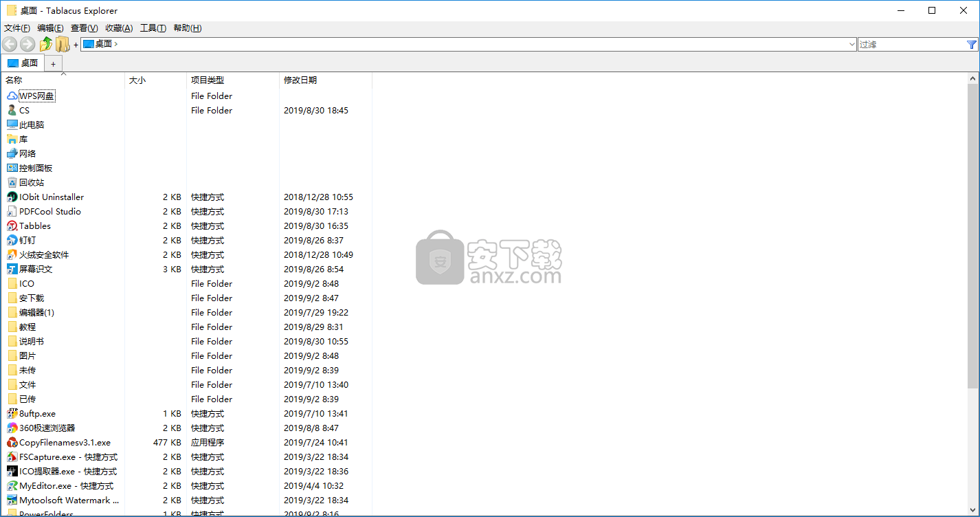Image resolution: width=980 pixels, height=517 pixels.
Task: Open the 查看(V) menu
Action: coord(85,28)
